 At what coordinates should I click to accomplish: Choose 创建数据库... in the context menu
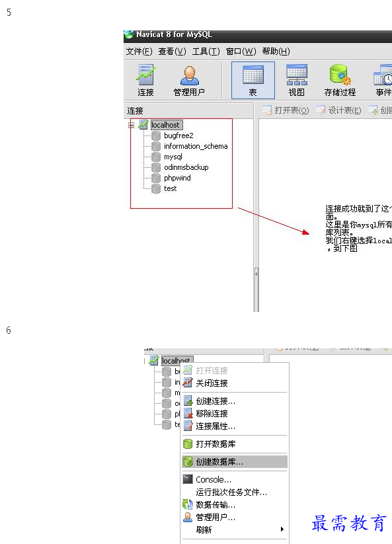click(x=235, y=462)
